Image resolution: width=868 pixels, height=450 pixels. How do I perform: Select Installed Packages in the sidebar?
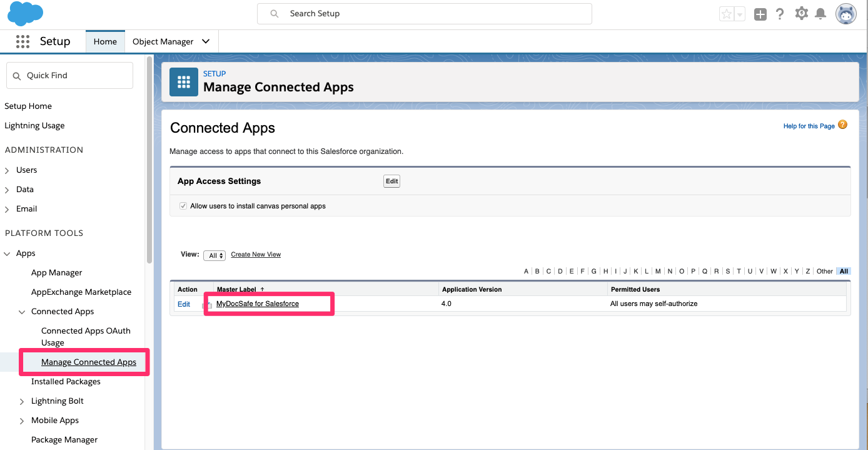[x=66, y=382]
